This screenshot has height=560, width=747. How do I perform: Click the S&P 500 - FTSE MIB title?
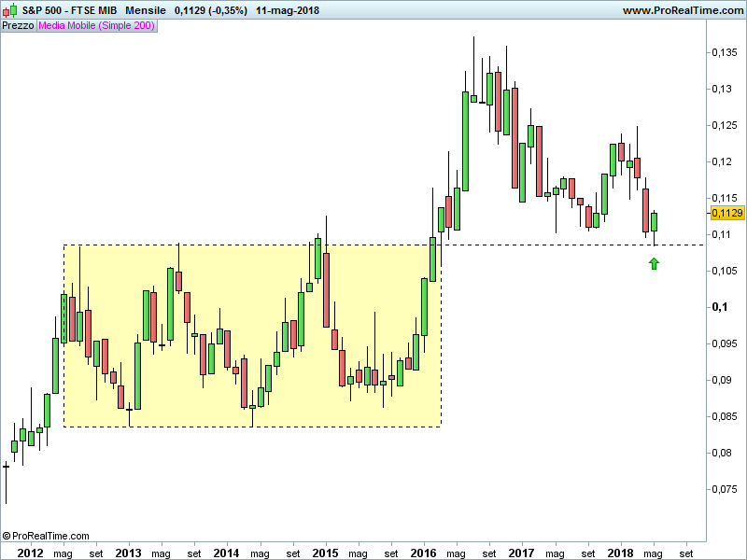69,10
